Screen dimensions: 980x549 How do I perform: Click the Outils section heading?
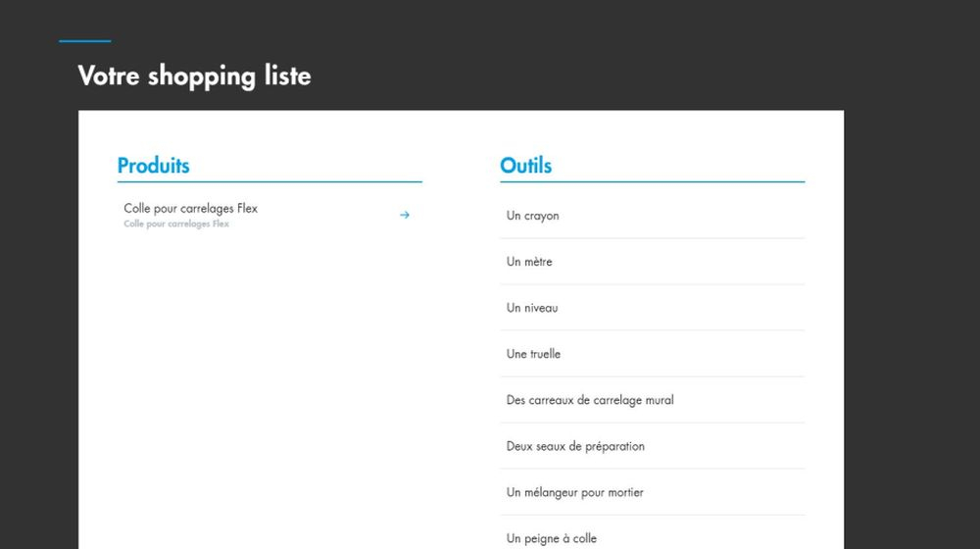pos(526,166)
